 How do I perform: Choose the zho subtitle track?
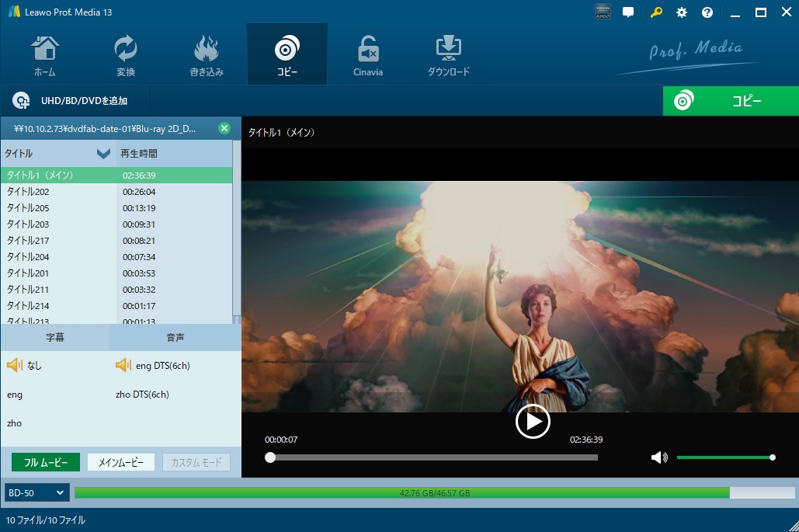pos(14,423)
